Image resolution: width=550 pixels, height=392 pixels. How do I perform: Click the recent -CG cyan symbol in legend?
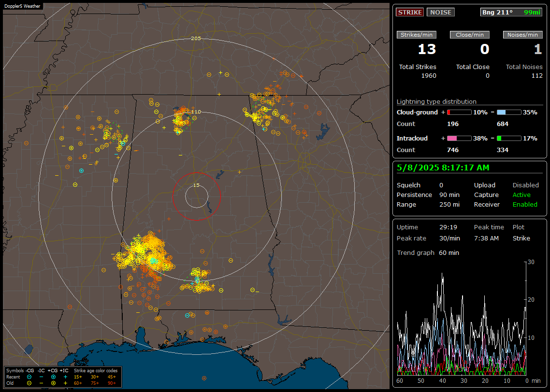[29, 377]
